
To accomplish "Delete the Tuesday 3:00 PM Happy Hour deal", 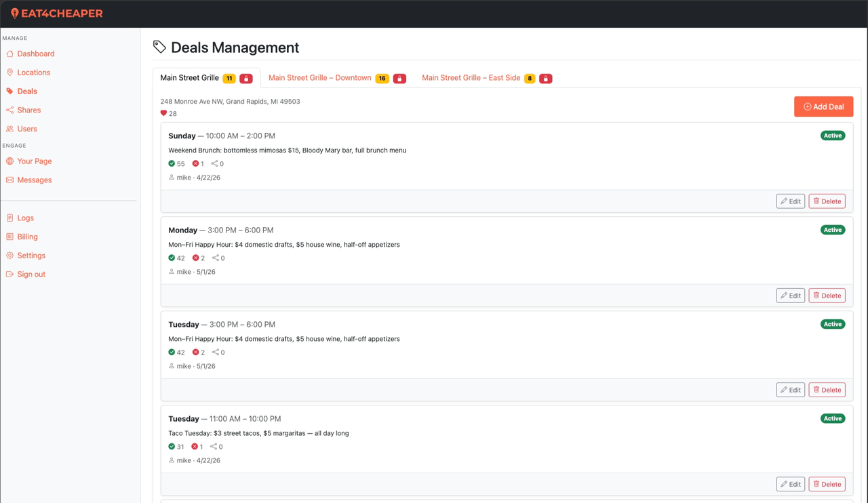I will (x=827, y=390).
